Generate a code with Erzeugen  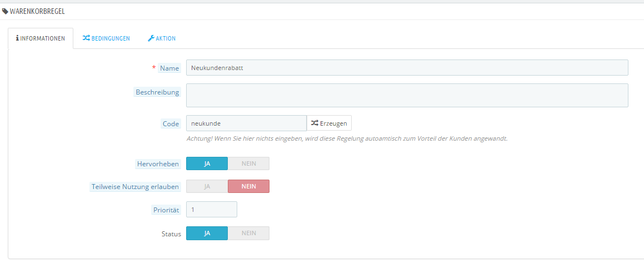click(329, 123)
